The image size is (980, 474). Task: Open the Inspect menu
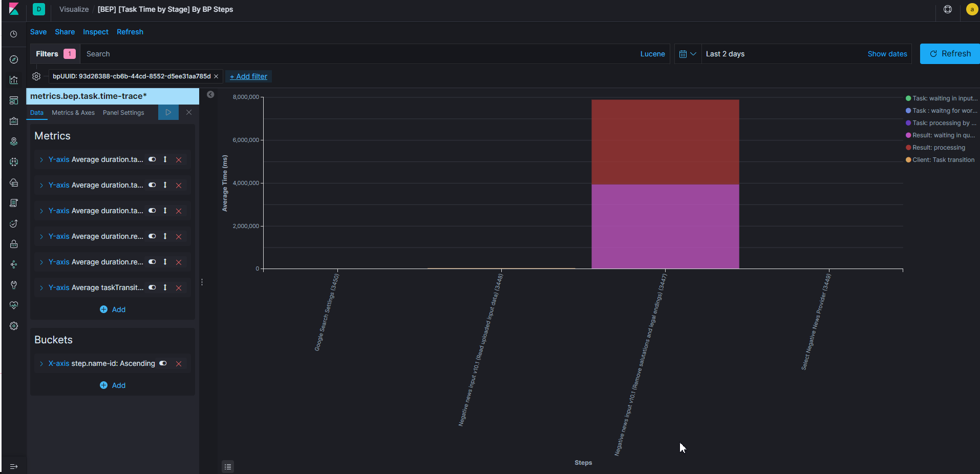(x=96, y=32)
